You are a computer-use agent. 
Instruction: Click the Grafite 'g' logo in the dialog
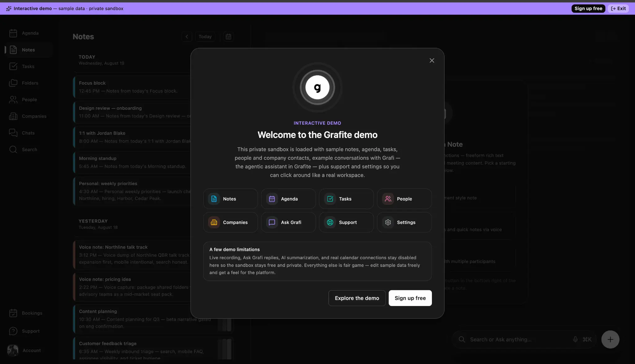[317, 87]
